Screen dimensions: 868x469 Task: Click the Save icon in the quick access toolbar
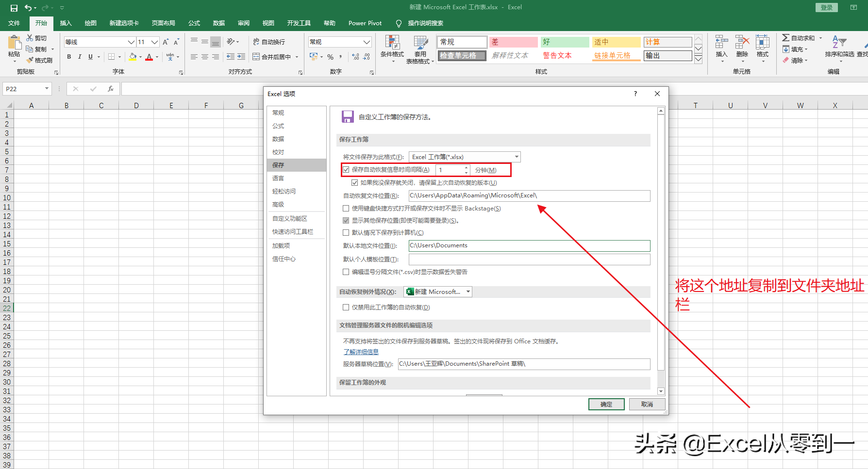pos(14,8)
